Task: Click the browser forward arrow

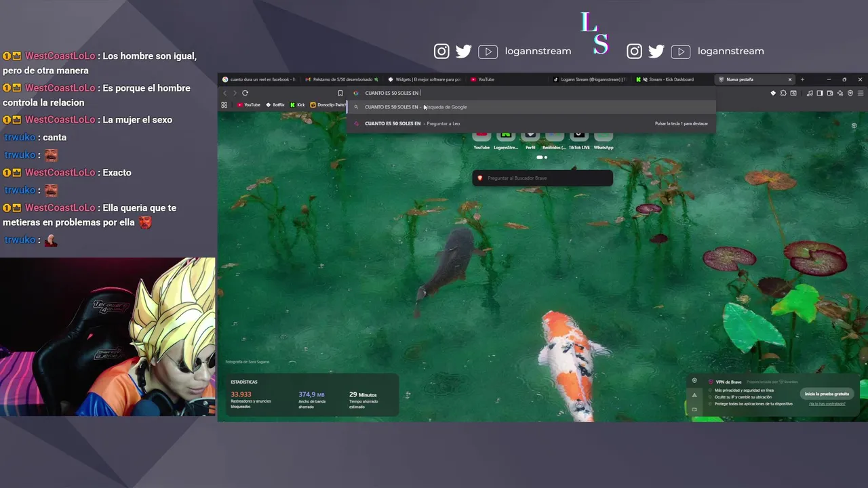Action: click(235, 93)
